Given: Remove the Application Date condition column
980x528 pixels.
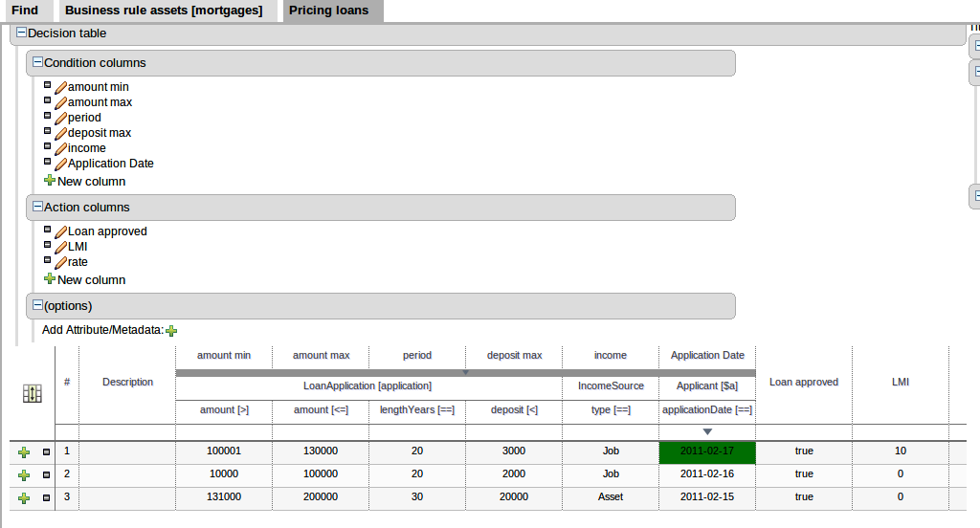Looking at the screenshot, I should click(x=47, y=162).
